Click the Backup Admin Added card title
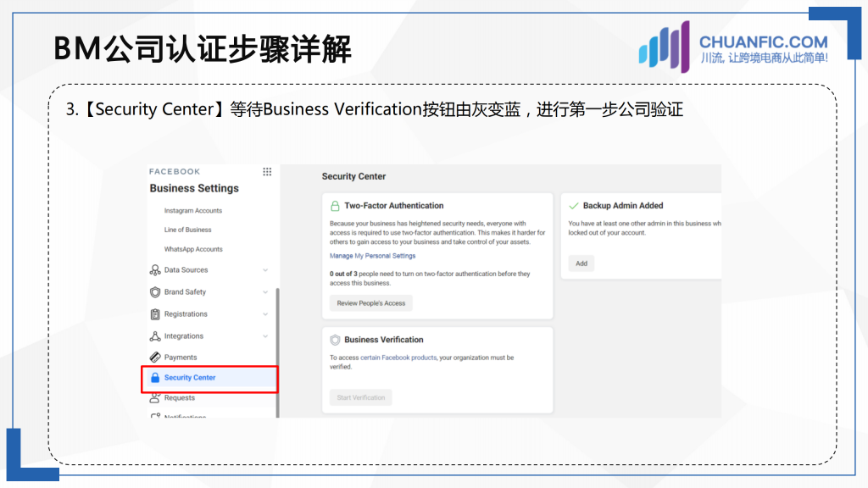Screen dimensions: 868x488 point(623,206)
